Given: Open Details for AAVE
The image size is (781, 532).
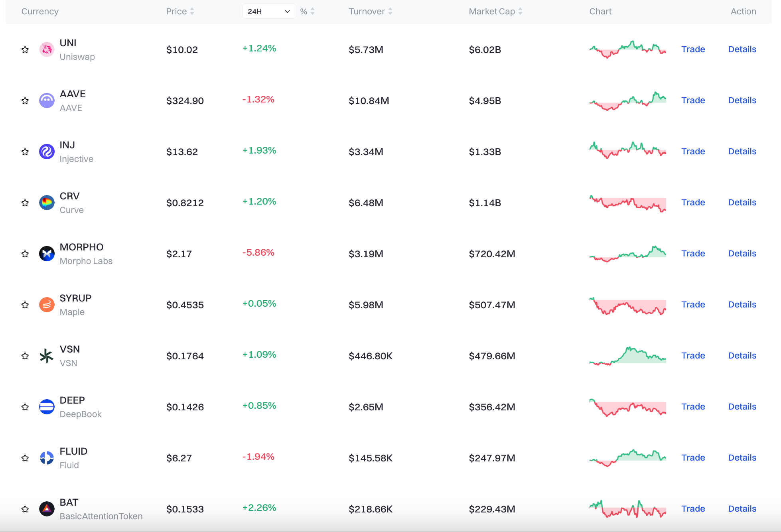Looking at the screenshot, I should pyautogui.click(x=742, y=100).
